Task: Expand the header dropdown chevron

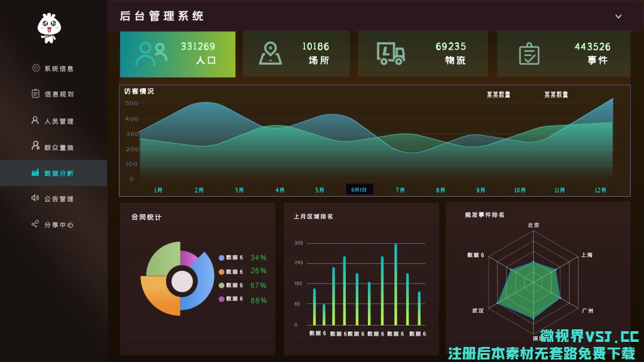Action: coord(618,16)
